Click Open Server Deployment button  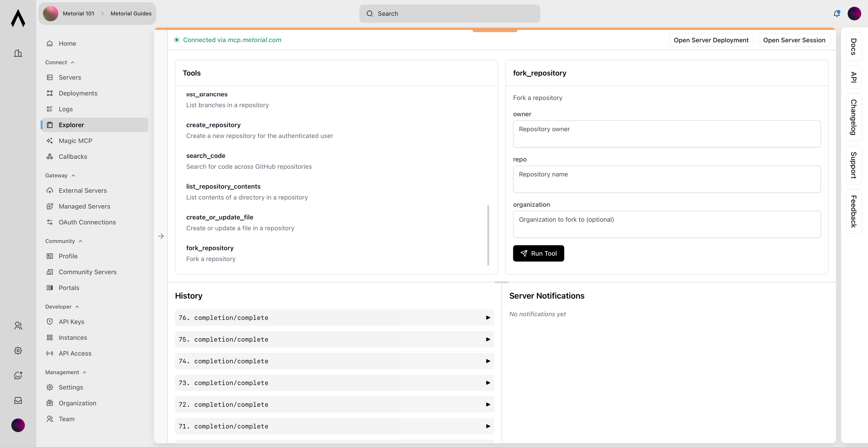pos(711,40)
